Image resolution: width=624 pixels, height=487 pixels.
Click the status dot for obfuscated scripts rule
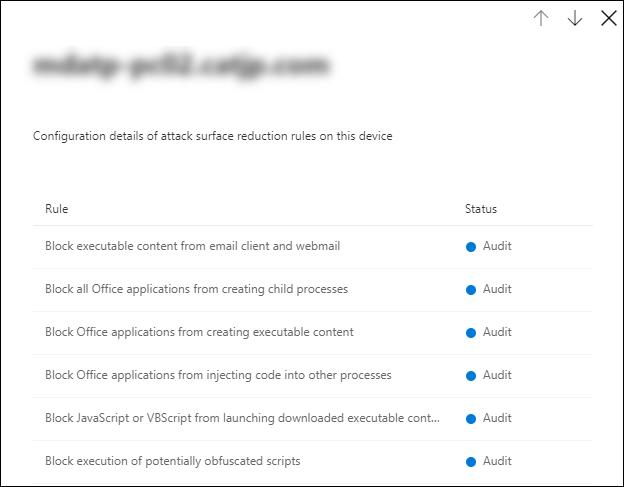coord(471,462)
